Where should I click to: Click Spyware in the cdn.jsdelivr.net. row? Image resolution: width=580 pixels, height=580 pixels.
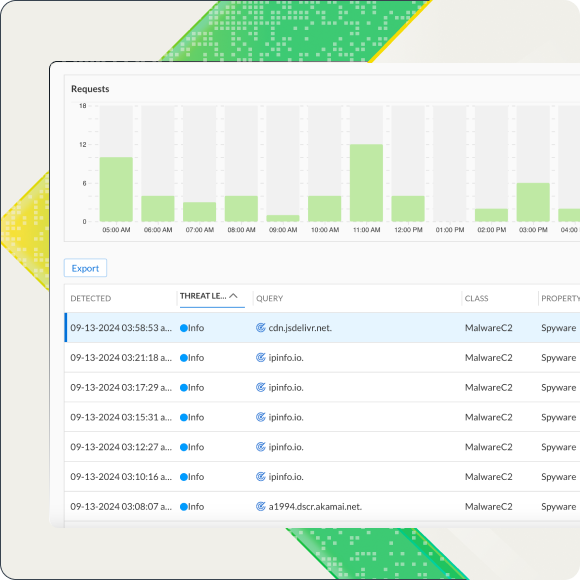[x=559, y=328]
